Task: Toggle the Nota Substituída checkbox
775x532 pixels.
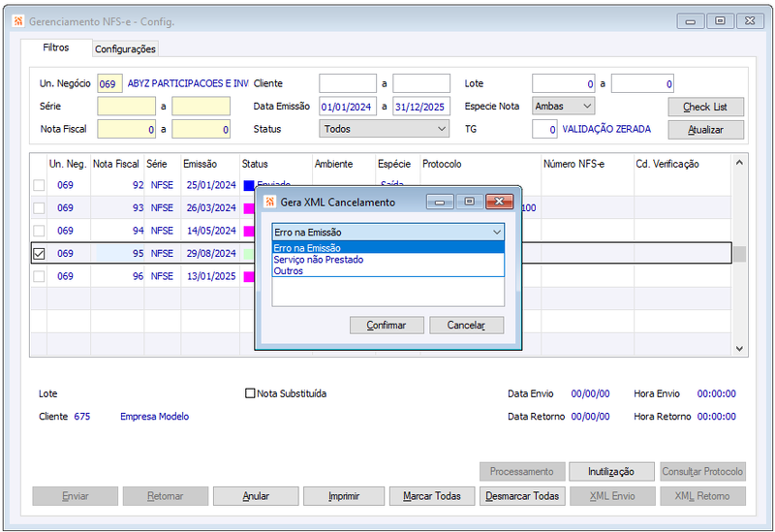Action: 250,393
